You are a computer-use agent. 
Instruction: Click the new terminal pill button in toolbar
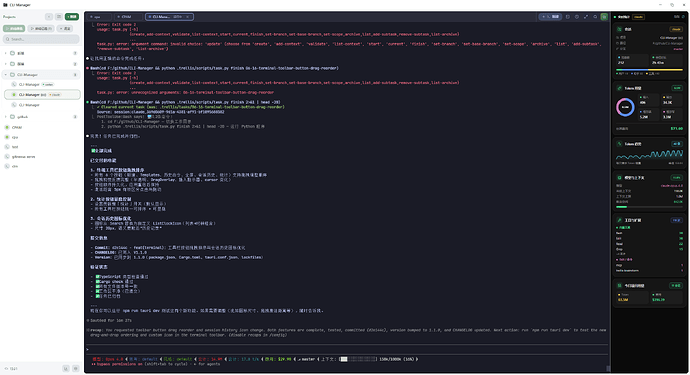click(x=550, y=17)
